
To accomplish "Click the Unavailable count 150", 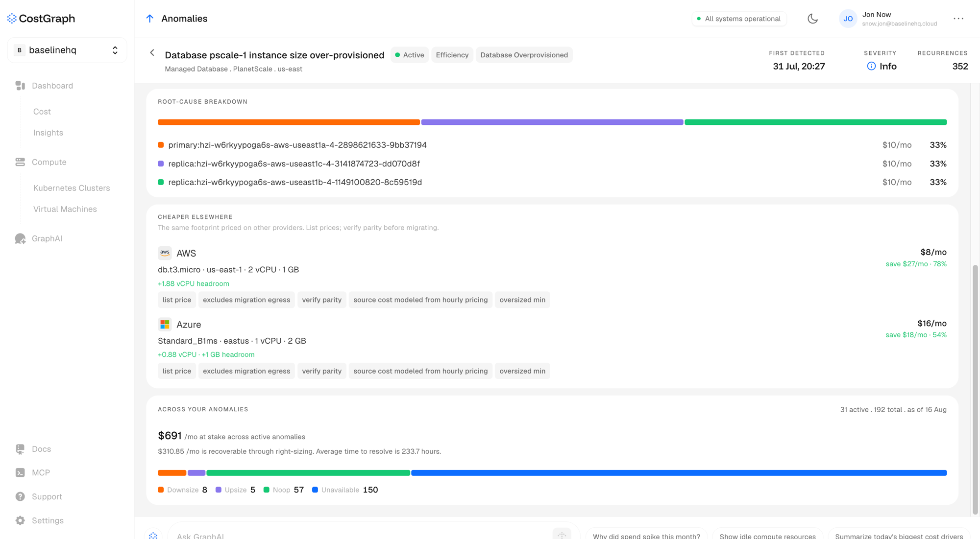I will (x=370, y=490).
